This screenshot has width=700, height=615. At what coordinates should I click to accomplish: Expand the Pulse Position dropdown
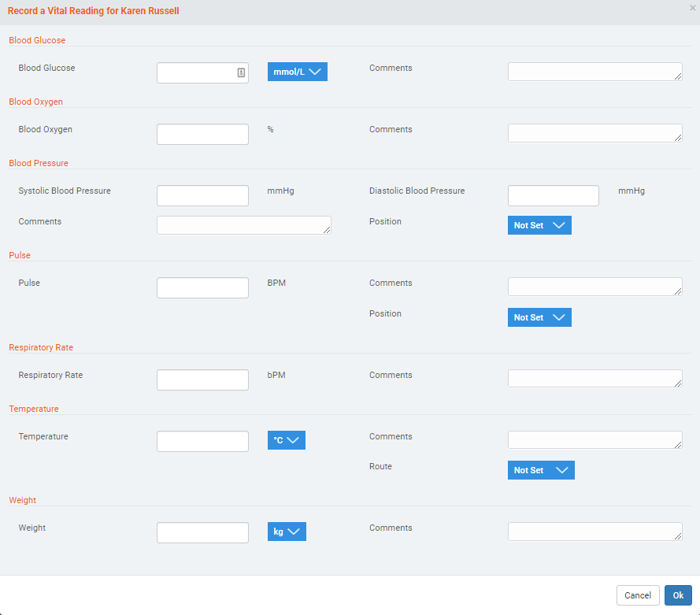coord(539,317)
